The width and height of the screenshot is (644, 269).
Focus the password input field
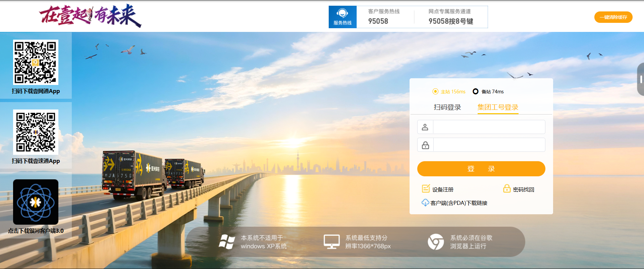pyautogui.click(x=489, y=145)
